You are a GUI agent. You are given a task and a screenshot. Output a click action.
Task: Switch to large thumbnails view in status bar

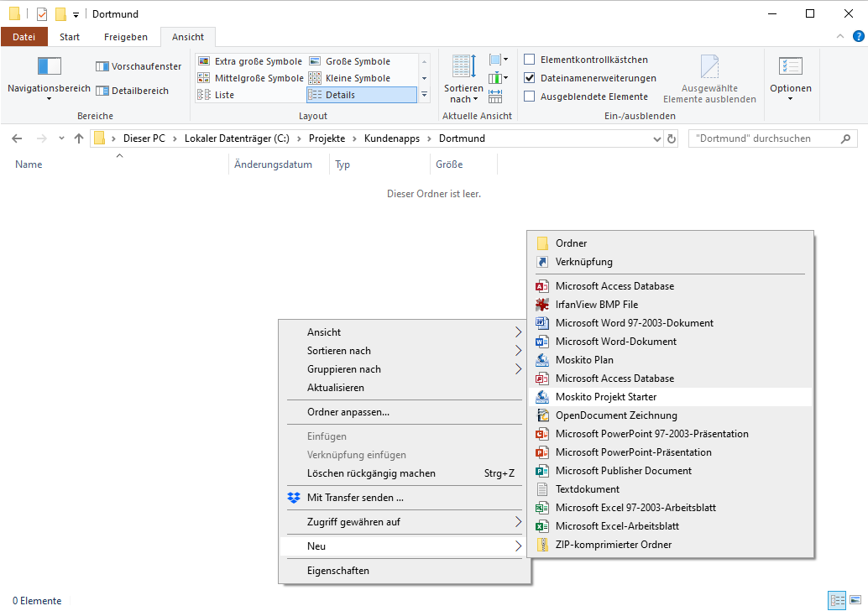[855, 600]
